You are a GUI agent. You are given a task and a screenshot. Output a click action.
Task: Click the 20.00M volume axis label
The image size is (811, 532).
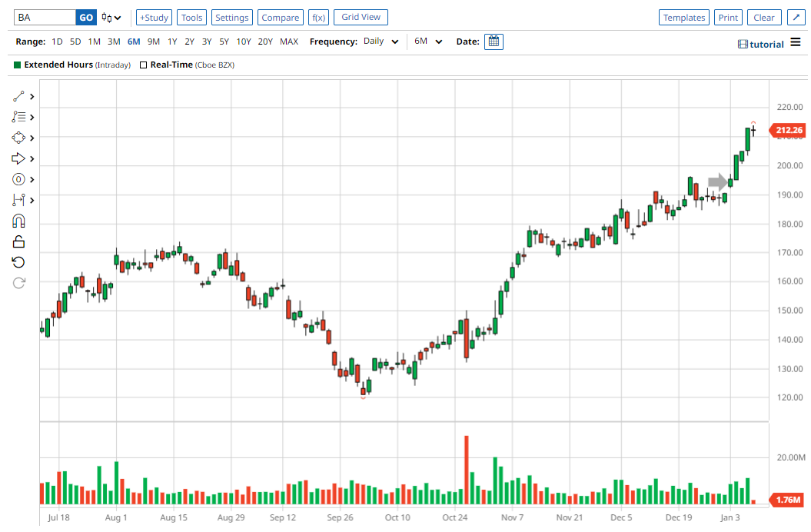pos(791,457)
